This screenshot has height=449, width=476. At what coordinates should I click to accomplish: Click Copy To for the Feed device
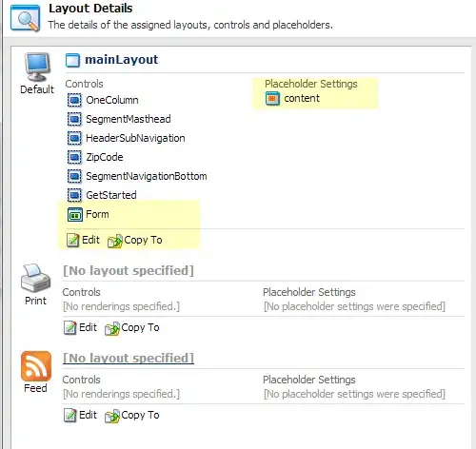pos(132,416)
